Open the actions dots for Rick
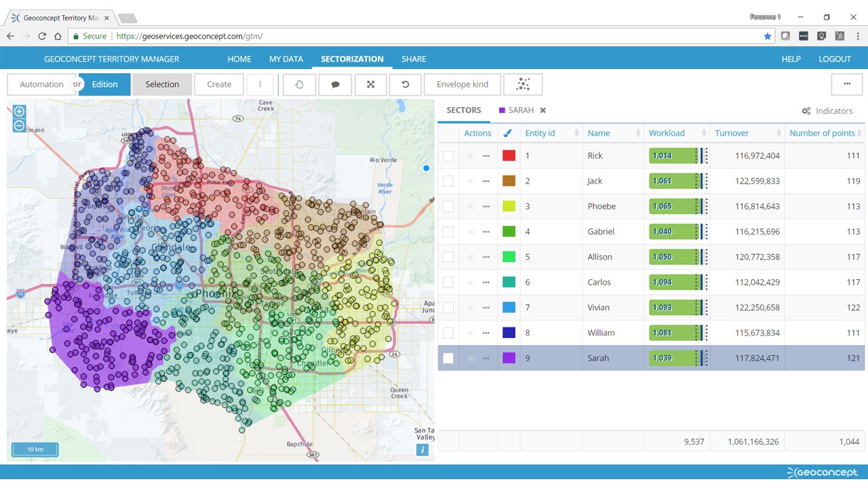Viewport: 868px width, 488px height. [x=486, y=156]
